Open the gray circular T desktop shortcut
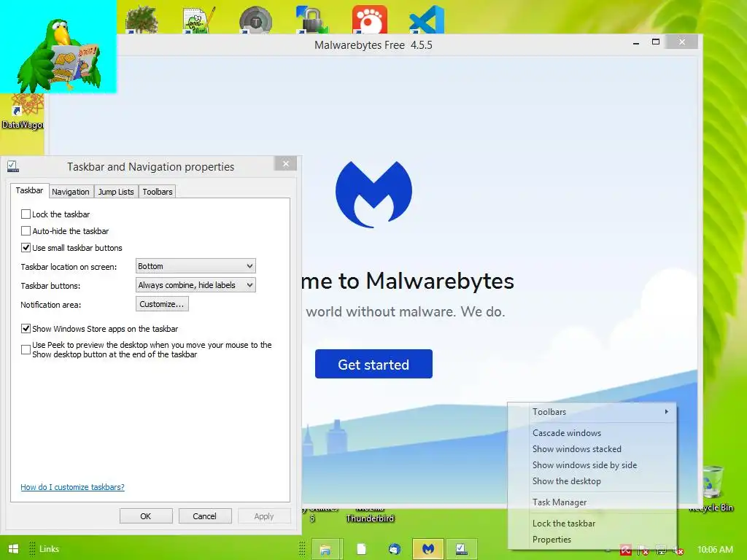 [256, 20]
